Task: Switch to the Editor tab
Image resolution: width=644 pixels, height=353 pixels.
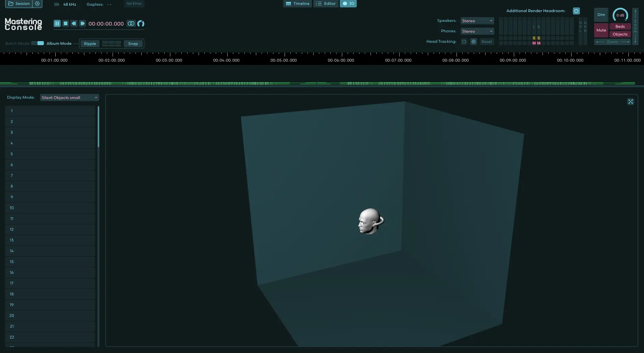Action: [x=326, y=4]
